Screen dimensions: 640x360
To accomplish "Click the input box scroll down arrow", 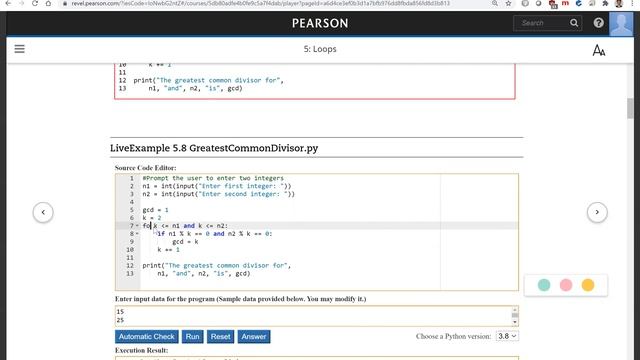I will click(515, 322).
